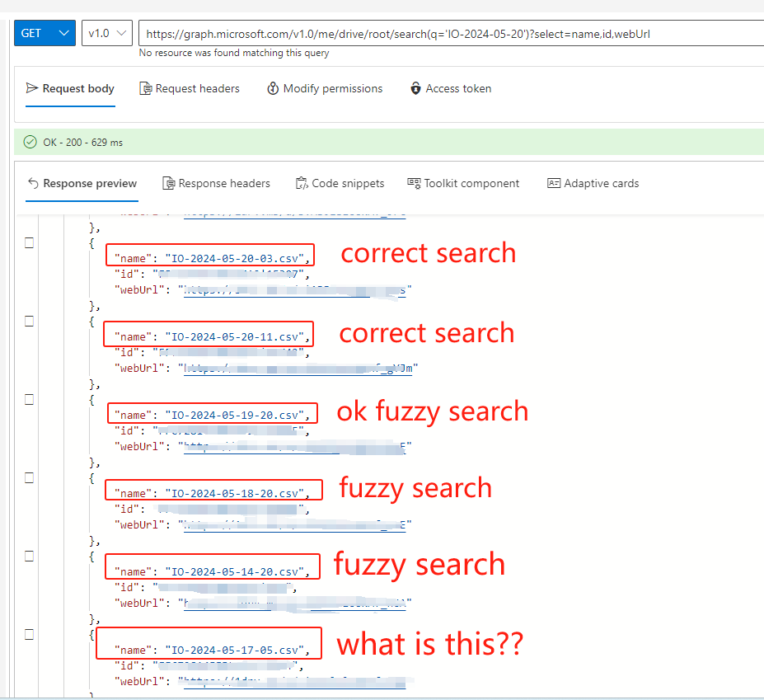The height and width of the screenshot is (700, 764).
Task: Click the Modify permissions icon
Action: [273, 88]
